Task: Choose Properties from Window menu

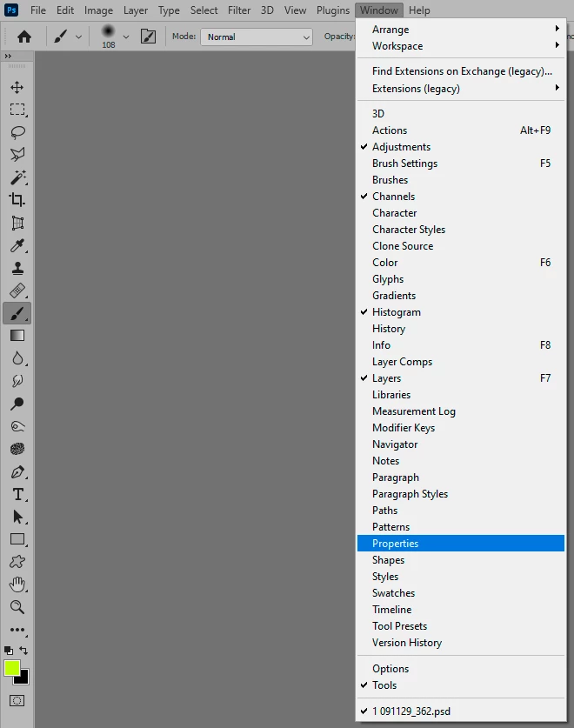Action: [x=461, y=544]
